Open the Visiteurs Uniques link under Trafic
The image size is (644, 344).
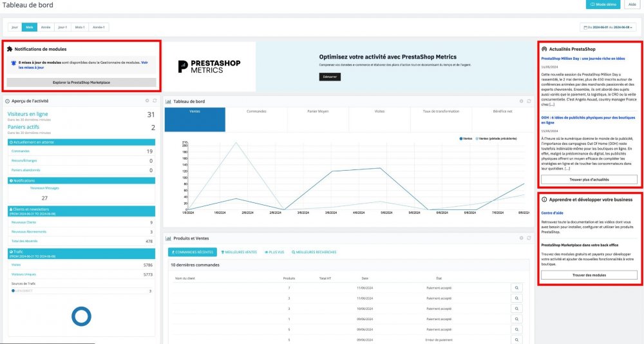(x=24, y=274)
